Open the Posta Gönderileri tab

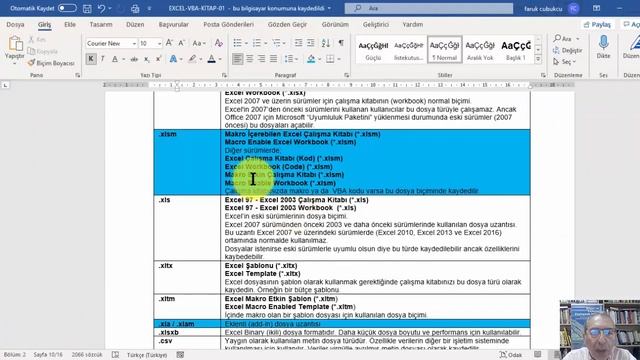point(229,24)
